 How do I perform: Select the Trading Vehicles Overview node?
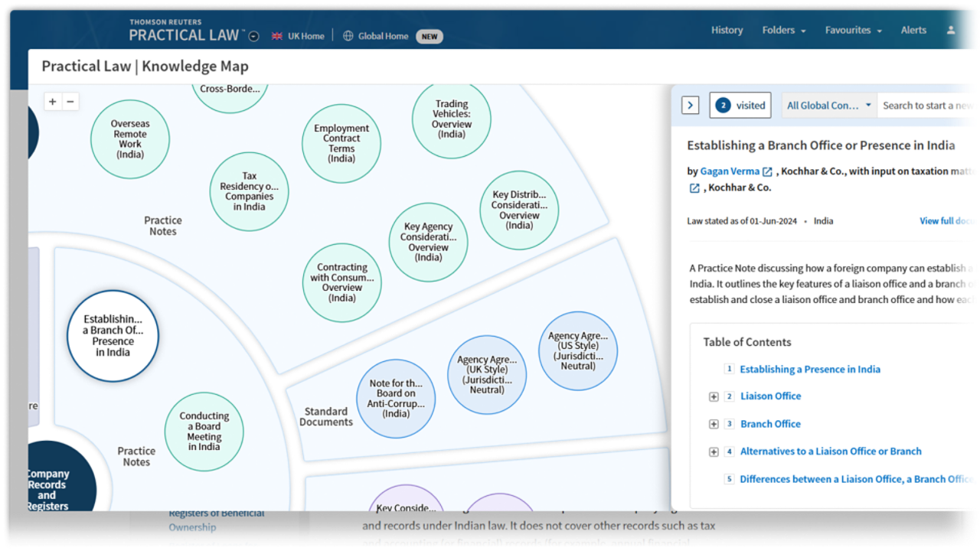tap(452, 119)
